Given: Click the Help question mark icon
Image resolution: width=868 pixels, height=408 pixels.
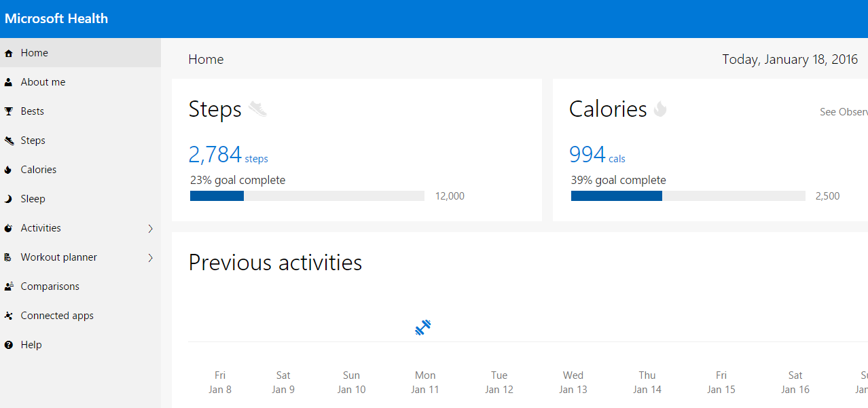Looking at the screenshot, I should coord(9,345).
